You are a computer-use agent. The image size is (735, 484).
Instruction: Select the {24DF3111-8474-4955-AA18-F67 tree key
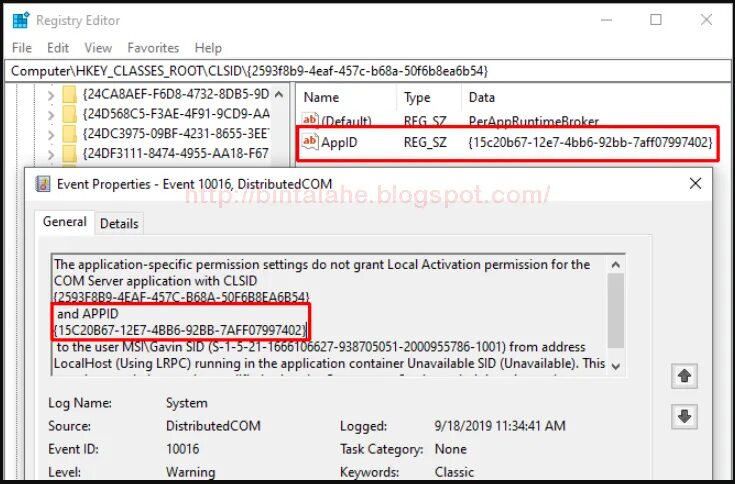176,153
